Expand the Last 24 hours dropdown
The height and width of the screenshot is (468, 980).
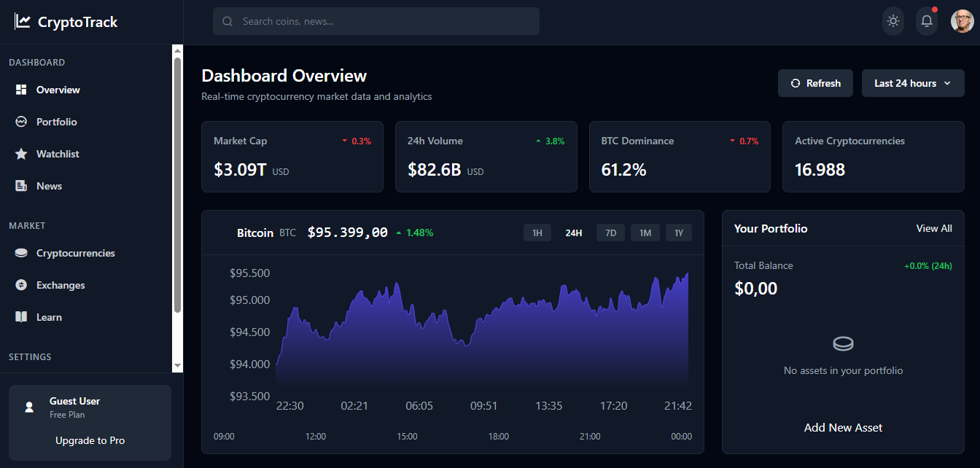[912, 83]
